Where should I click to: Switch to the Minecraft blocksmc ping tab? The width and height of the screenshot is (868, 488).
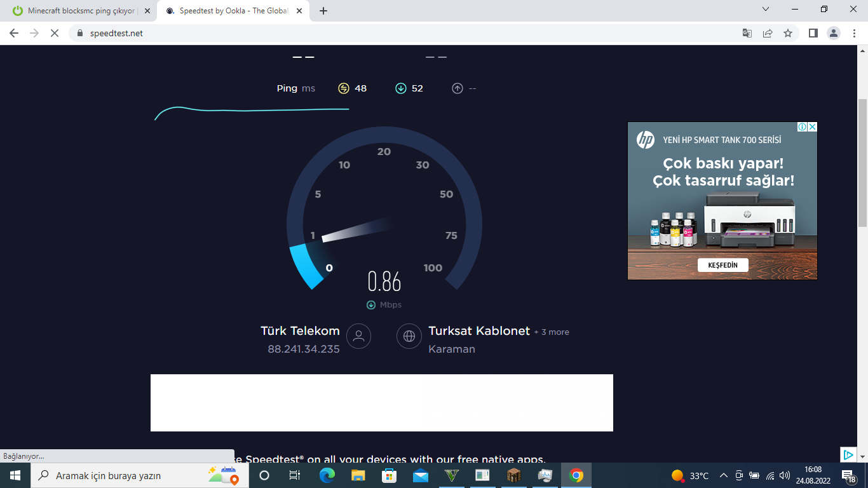[x=79, y=11]
